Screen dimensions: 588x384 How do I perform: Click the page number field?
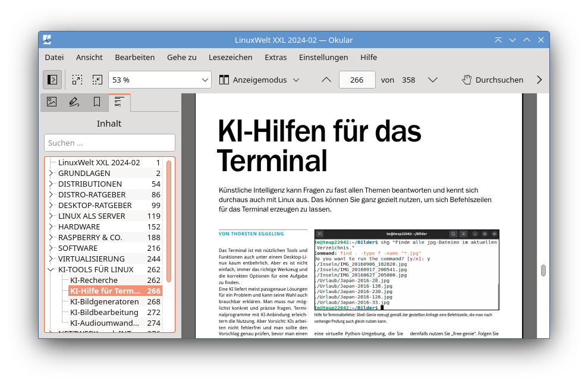coord(357,80)
